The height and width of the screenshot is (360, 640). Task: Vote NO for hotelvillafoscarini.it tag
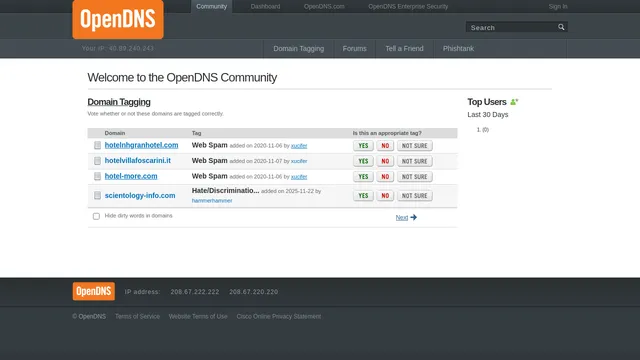click(x=385, y=161)
